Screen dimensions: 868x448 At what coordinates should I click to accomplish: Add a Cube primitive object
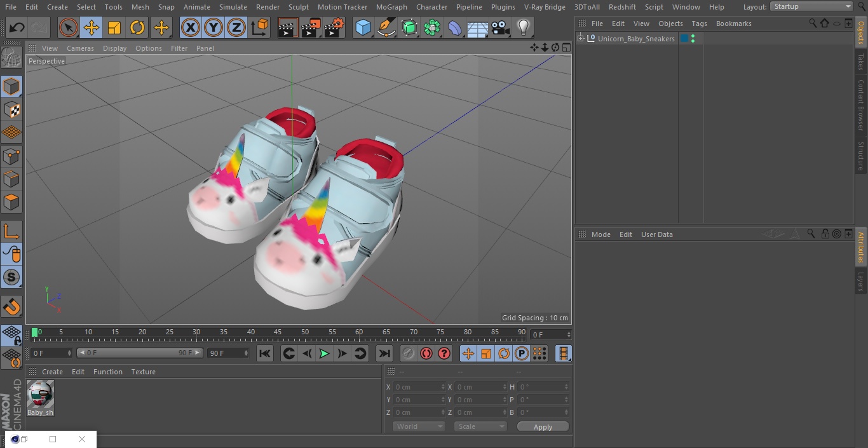[x=363, y=28]
